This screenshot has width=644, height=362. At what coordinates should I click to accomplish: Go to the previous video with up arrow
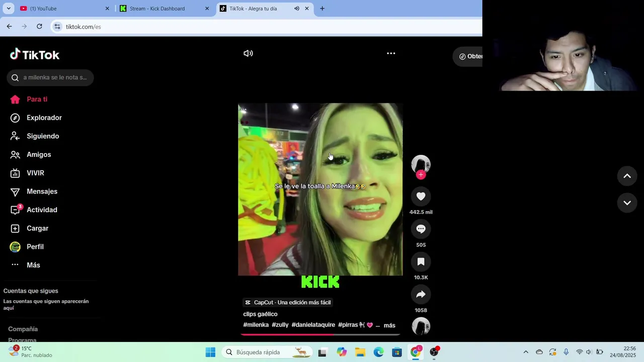pos(627,176)
